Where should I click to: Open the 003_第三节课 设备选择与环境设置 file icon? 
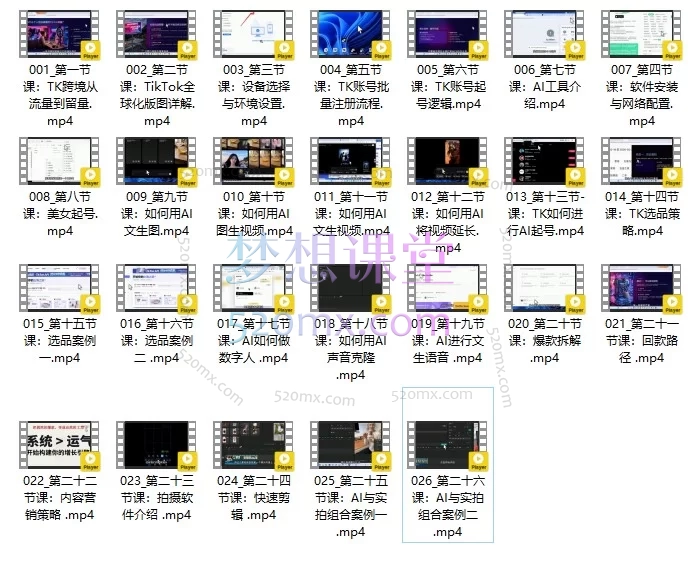(x=253, y=34)
